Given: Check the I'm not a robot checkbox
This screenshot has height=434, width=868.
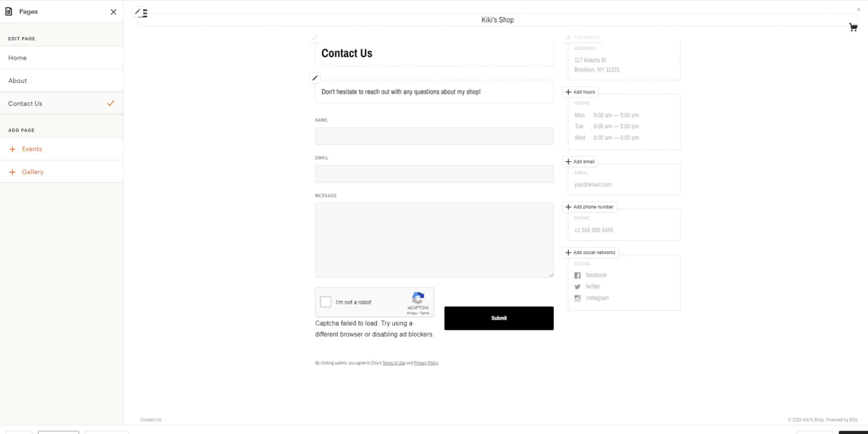Looking at the screenshot, I should [326, 302].
